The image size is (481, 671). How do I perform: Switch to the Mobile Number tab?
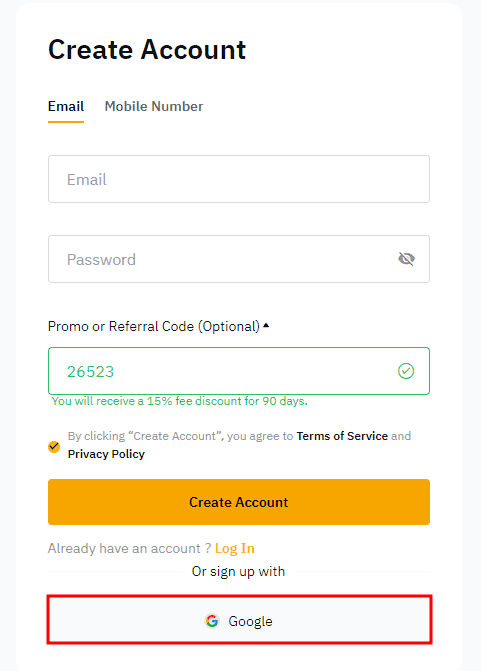(154, 106)
